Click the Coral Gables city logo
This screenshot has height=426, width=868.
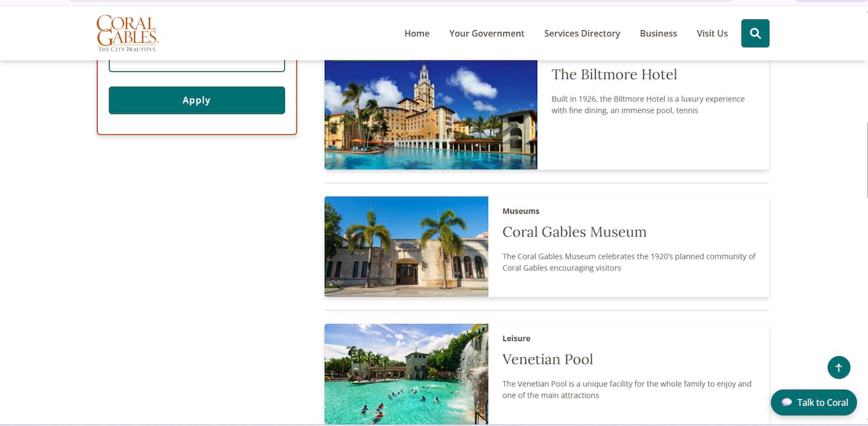(127, 33)
